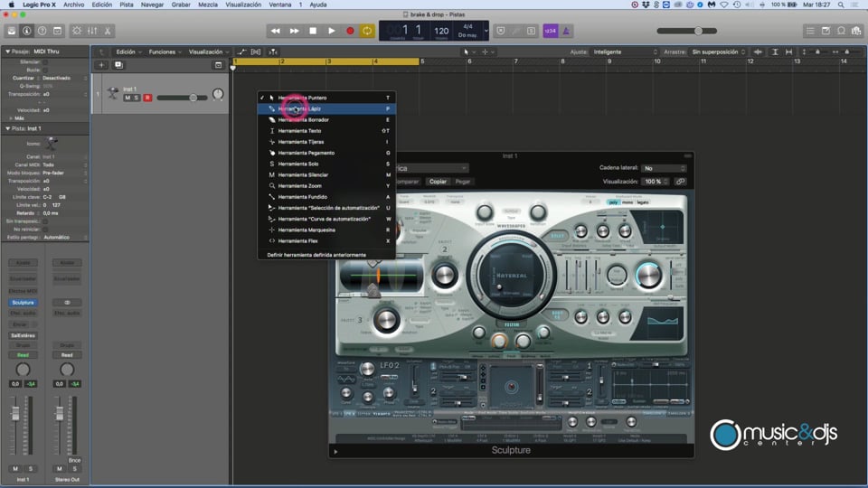
Task: Start recording with the red record button
Action: tap(350, 31)
